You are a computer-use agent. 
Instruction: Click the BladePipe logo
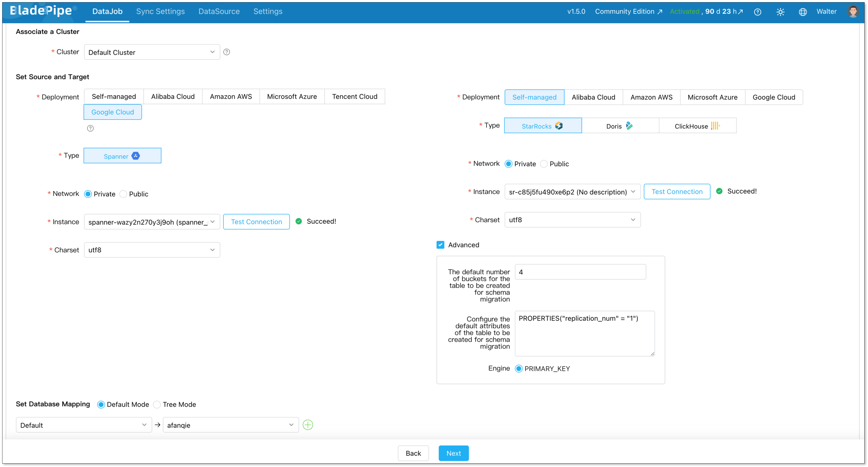[41, 11]
